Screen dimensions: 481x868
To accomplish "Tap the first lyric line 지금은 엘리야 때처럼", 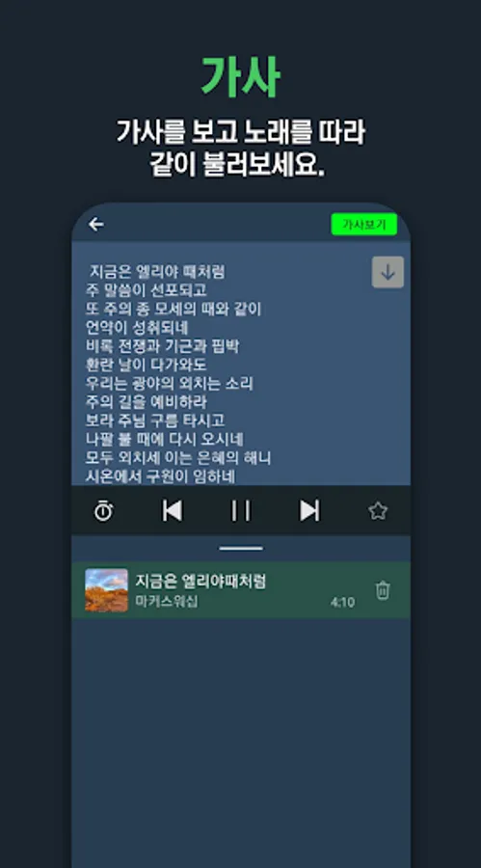I will click(158, 271).
